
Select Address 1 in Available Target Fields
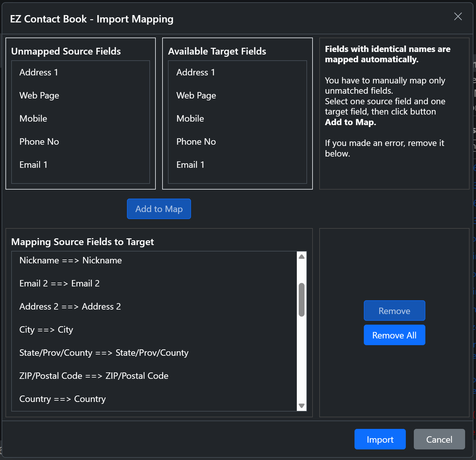[x=196, y=72]
